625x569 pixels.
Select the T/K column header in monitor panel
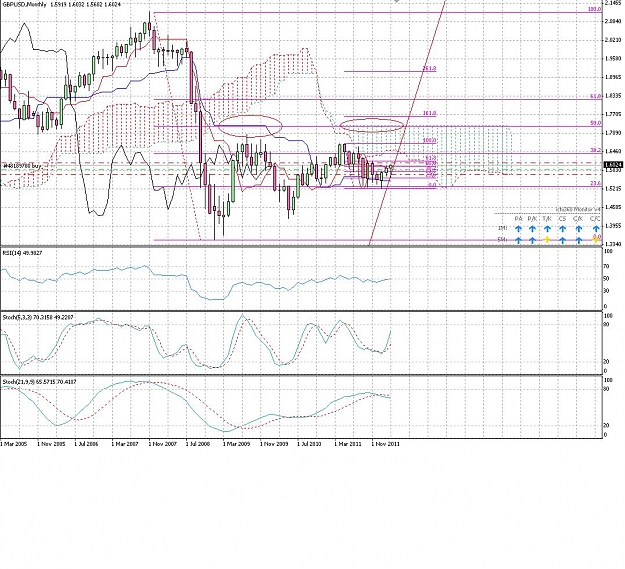click(547, 219)
